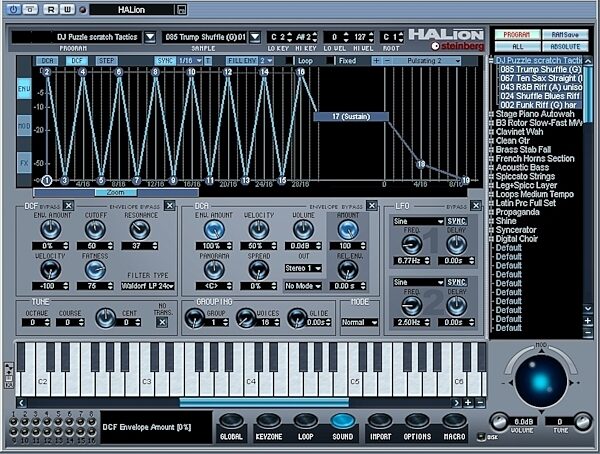Toggle the DCF bypass checkbox
Viewport: 600px width, 454px height.
pyautogui.click(x=68, y=206)
